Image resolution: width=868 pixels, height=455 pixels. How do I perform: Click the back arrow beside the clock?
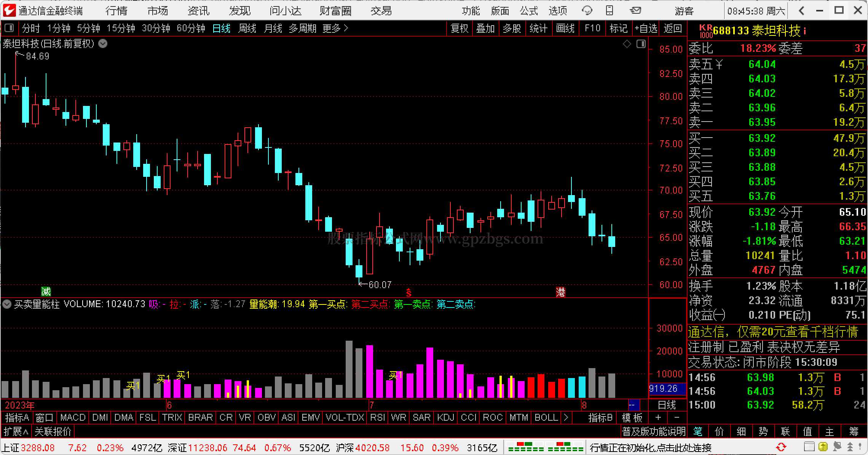pos(801,11)
